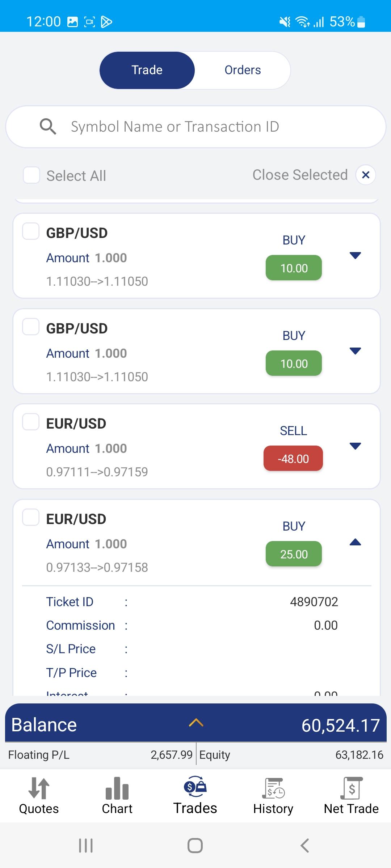Image resolution: width=391 pixels, height=868 pixels.
Task: Open the Net Trade icon
Action: pos(351,788)
